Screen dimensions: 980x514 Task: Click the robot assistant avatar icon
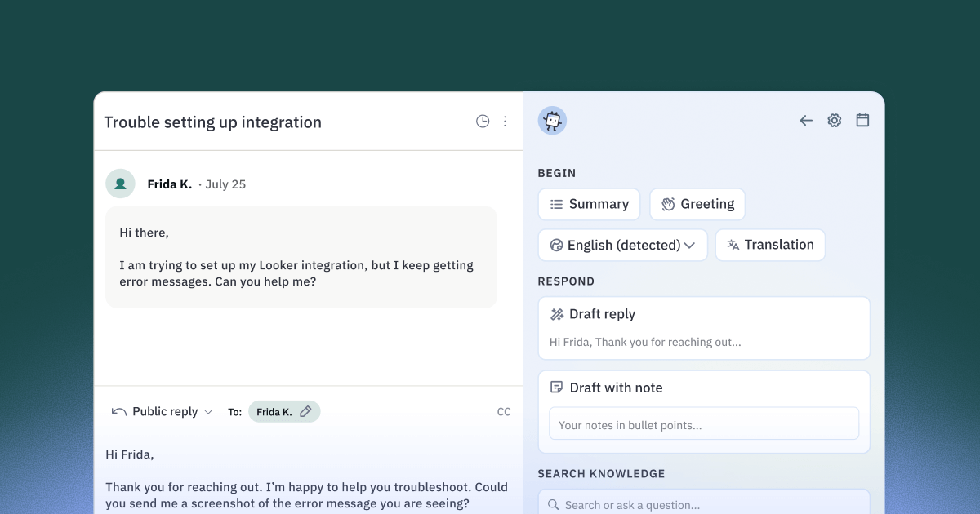pyautogui.click(x=552, y=121)
